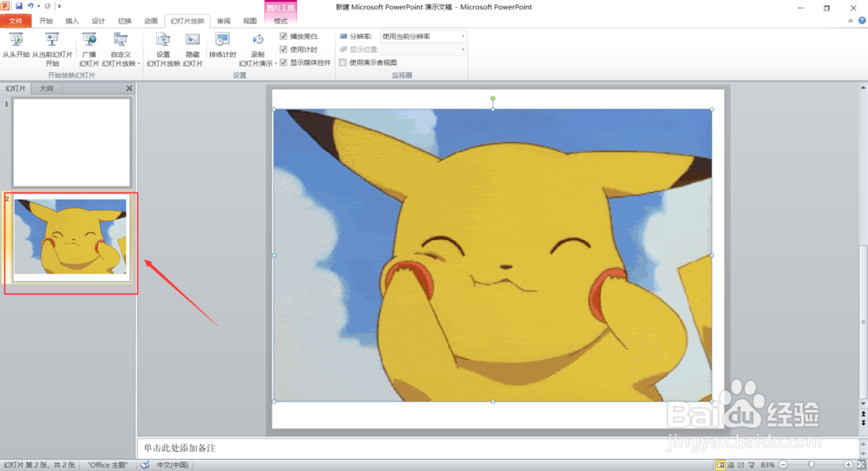Switch to the View (视图) tab
The width and height of the screenshot is (868, 471).
[250, 21]
